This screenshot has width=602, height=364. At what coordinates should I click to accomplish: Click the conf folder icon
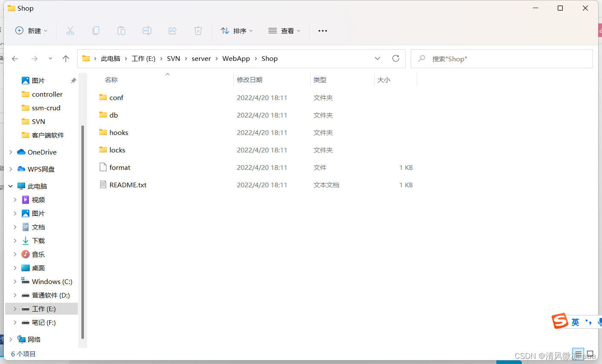[103, 97]
